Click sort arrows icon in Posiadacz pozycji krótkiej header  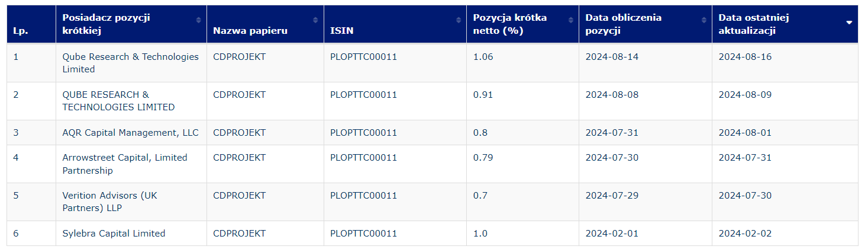[x=198, y=20]
